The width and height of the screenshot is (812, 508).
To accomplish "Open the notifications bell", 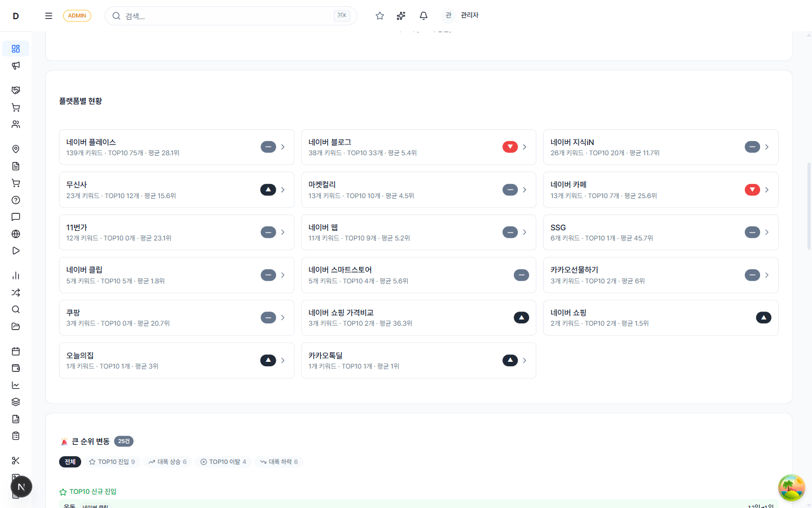I will [423, 16].
